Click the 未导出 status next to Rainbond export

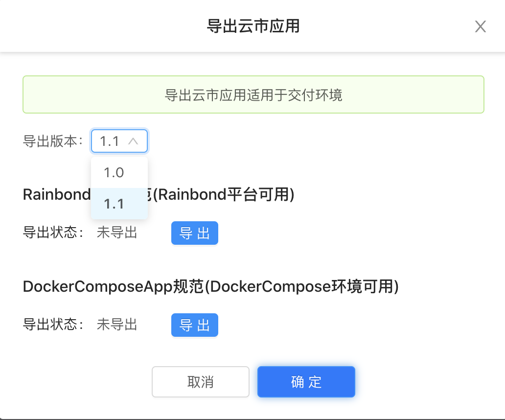click(116, 233)
